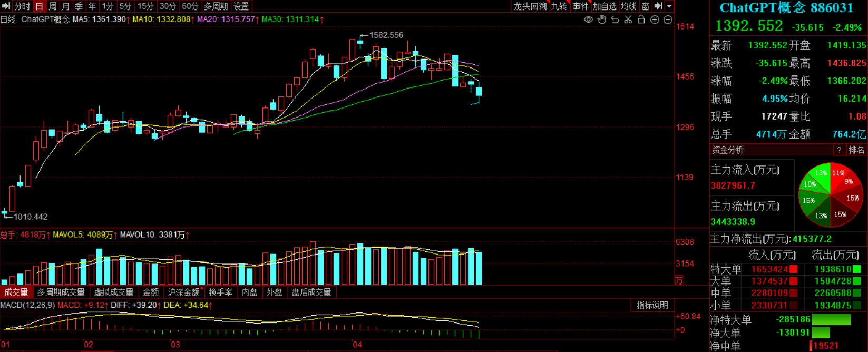Click the fund flow pie chart
This screenshot has height=352, width=868.
[831, 195]
